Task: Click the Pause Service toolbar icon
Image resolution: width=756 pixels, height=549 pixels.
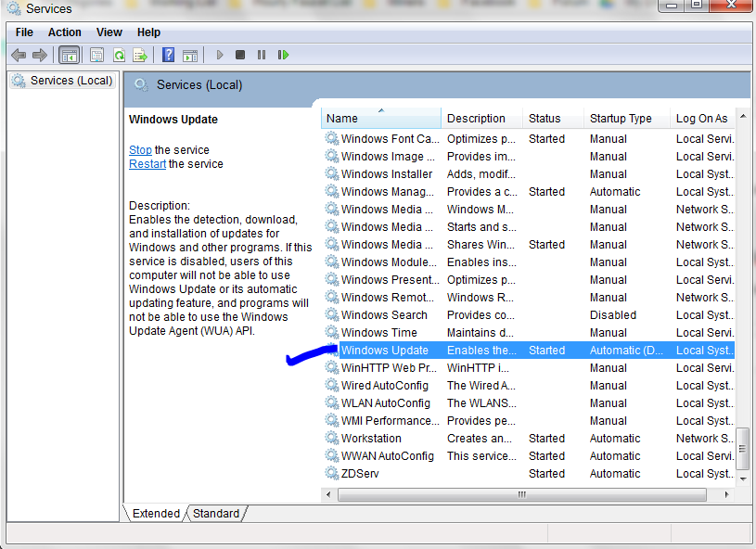Action: click(262, 55)
